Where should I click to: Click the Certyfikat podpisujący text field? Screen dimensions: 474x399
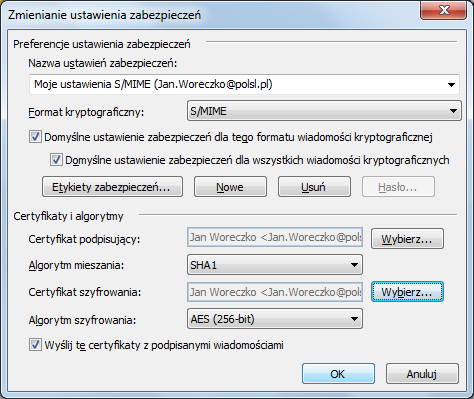coord(275,237)
